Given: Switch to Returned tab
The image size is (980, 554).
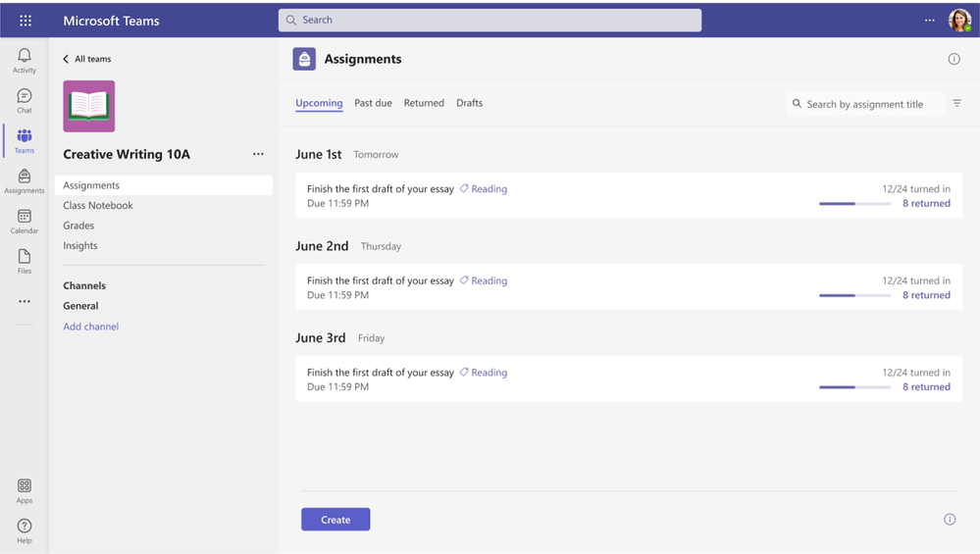Looking at the screenshot, I should [x=424, y=103].
